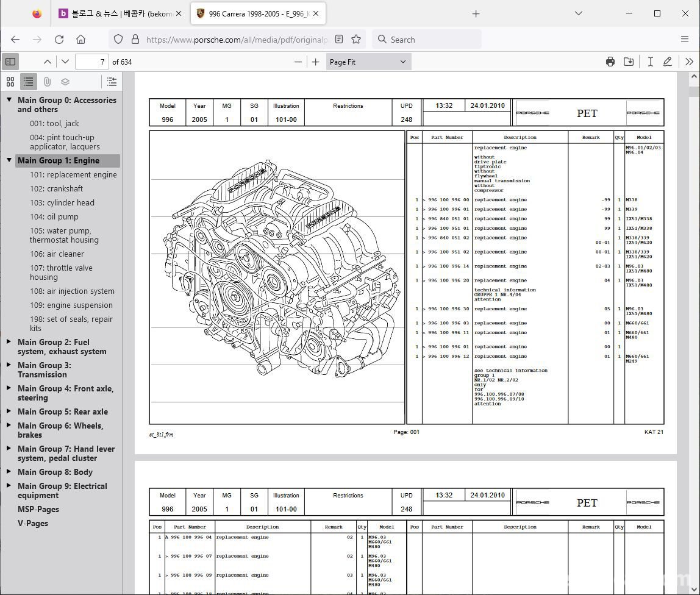Screen dimensions: 700x595
Task: Click the page number input field
Action: pyautogui.click(x=91, y=62)
